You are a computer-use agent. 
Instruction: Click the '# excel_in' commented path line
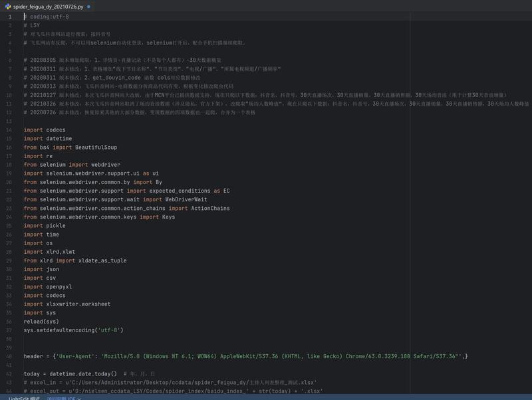170,383
